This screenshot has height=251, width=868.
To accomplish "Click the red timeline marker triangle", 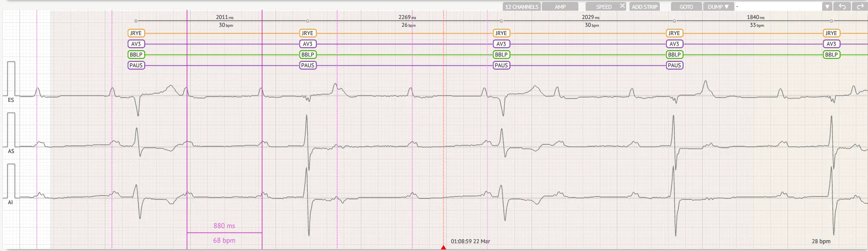I will 443,248.
